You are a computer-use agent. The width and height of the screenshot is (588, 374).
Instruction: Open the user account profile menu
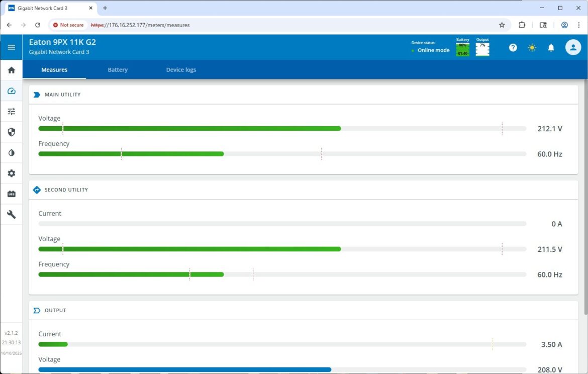[573, 47]
